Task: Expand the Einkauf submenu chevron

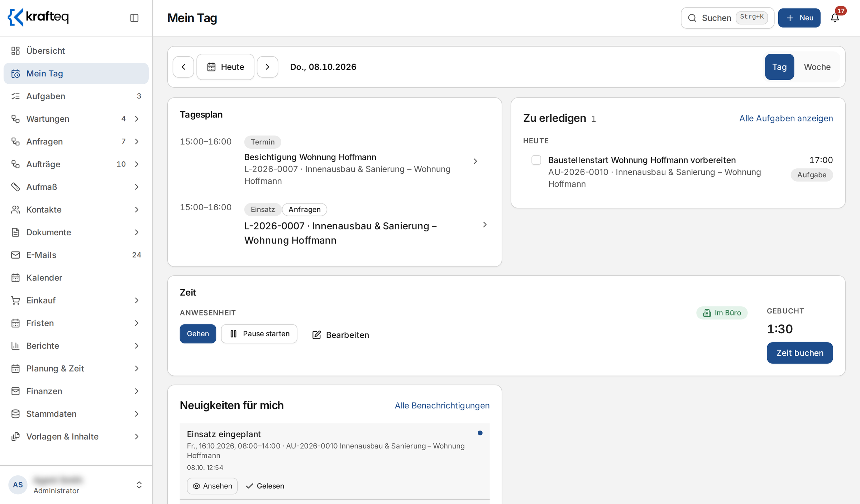Action: 137,300
